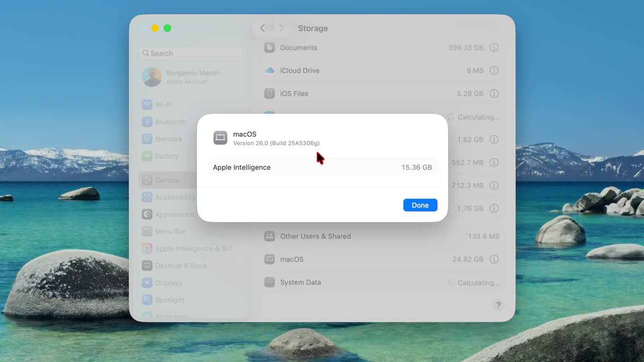Click the iOS Files device icon
This screenshot has height=362, width=644.
[270, 94]
